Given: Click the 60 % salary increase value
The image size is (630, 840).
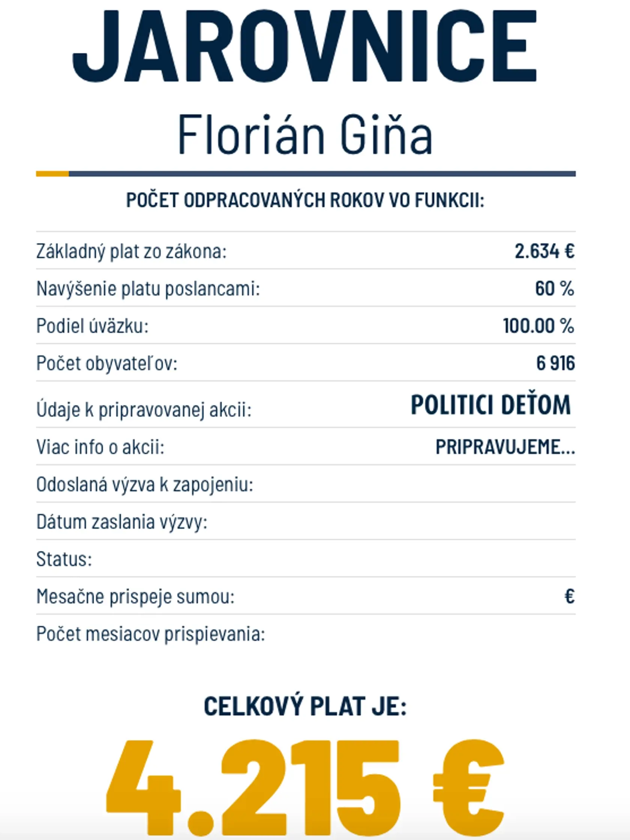Looking at the screenshot, I should pyautogui.click(x=554, y=288).
